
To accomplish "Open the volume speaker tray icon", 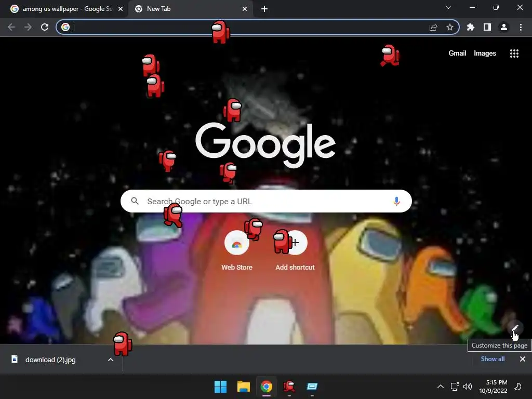I will [468, 387].
